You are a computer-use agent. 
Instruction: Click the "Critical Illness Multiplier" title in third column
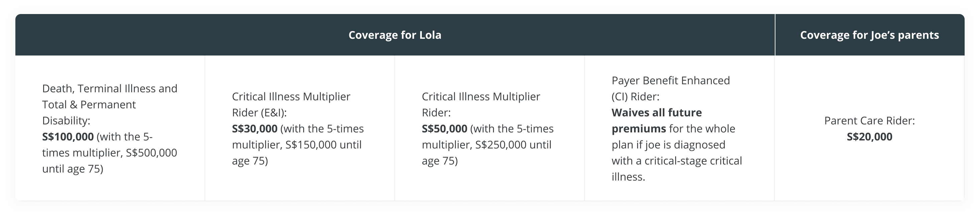click(481, 97)
